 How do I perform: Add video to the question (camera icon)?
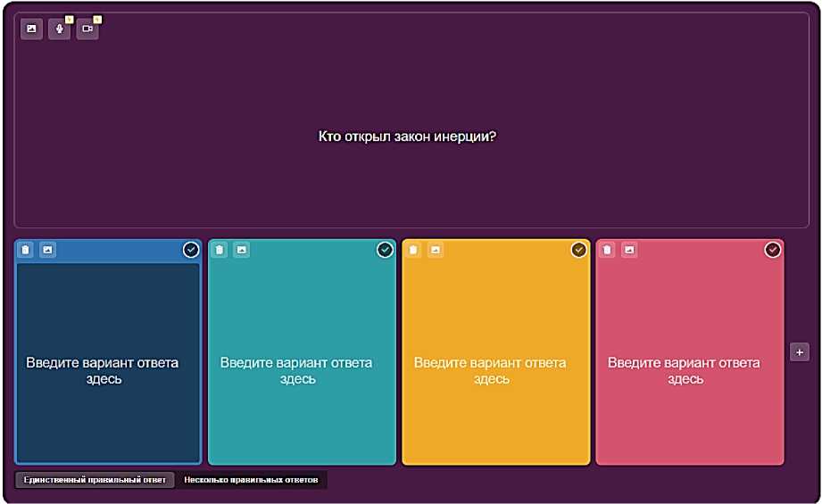(x=87, y=29)
